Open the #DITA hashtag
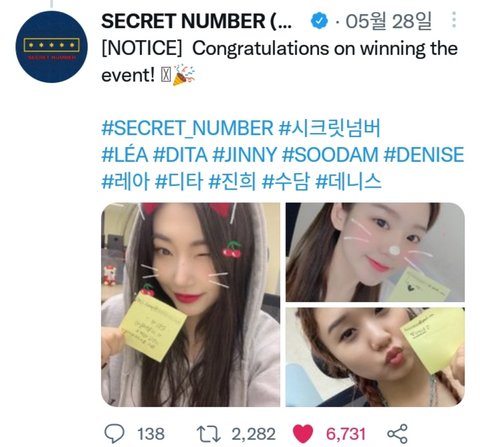Viewport: 480px width, 447px height. pos(180,155)
